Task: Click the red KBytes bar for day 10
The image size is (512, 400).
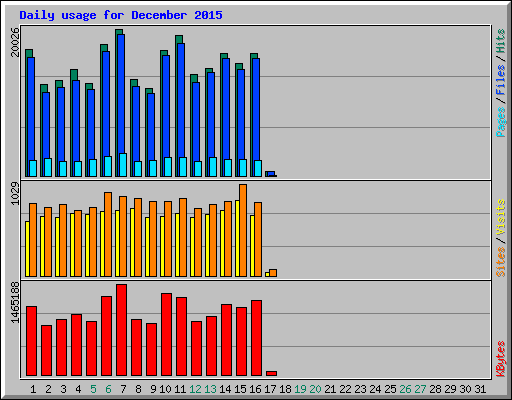Action: [x=166, y=335]
